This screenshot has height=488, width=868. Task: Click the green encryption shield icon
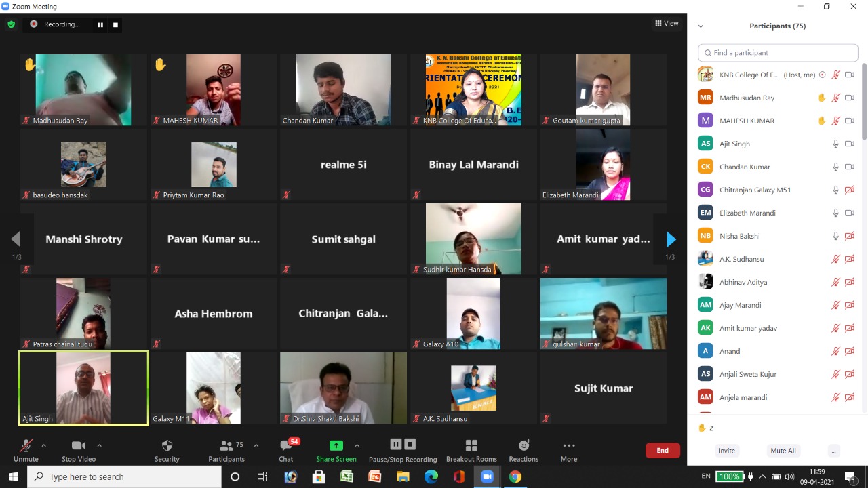point(11,24)
